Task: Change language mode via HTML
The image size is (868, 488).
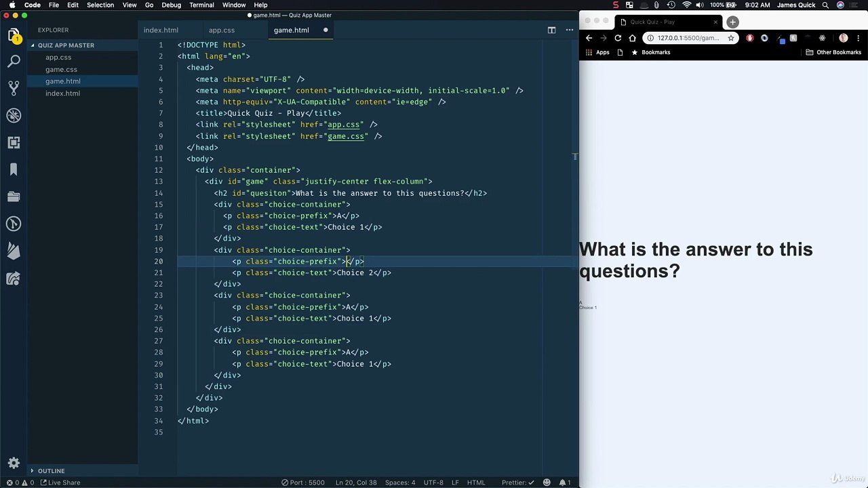Action: pyautogui.click(x=476, y=483)
